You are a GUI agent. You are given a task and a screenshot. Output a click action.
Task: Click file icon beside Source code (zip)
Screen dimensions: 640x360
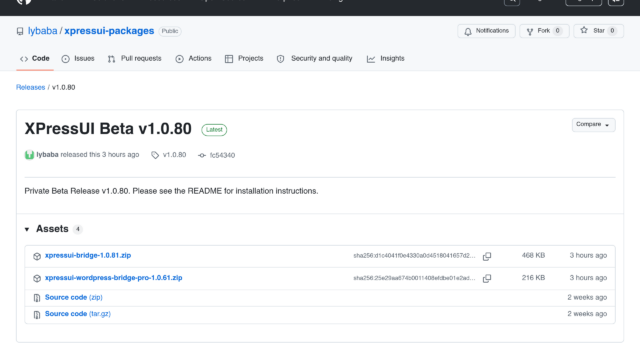(37, 298)
